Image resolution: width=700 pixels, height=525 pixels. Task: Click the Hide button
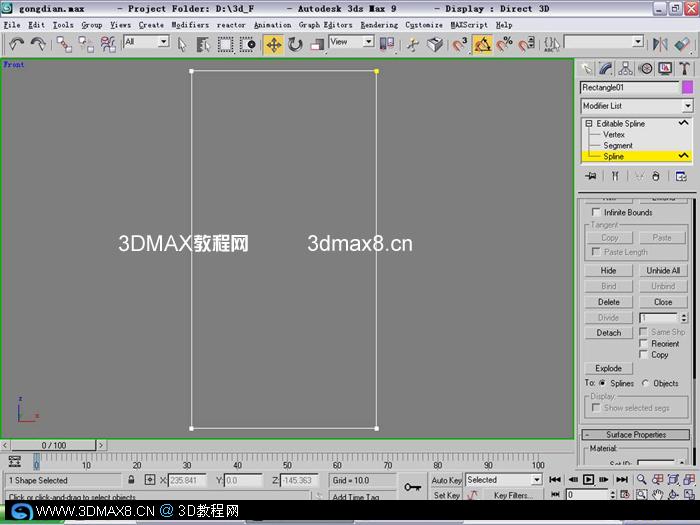[x=608, y=271]
